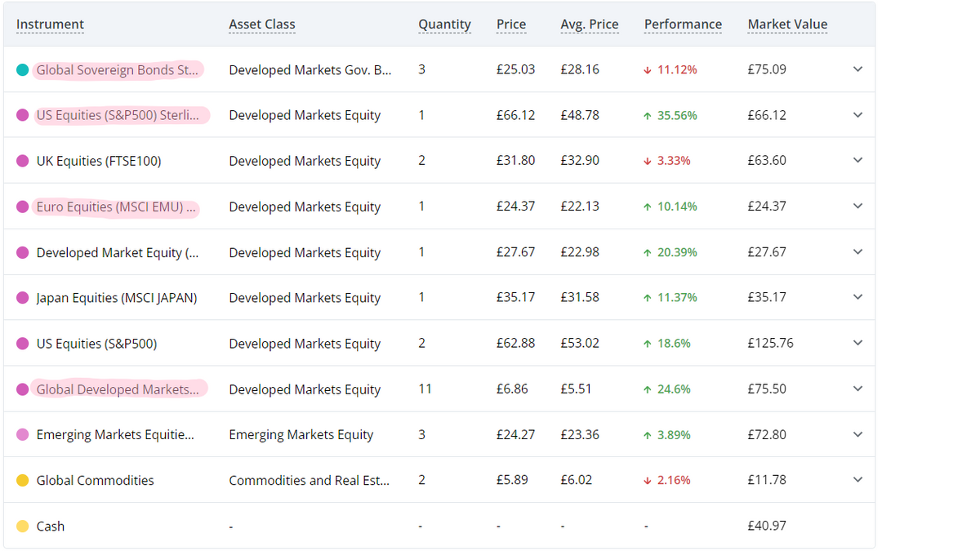980x551 pixels.
Task: Sort by the Asset Class column header
Action: [262, 24]
